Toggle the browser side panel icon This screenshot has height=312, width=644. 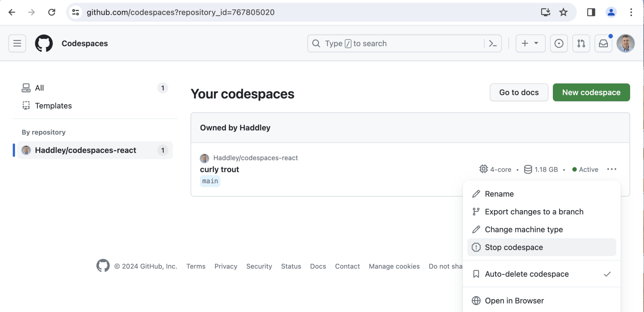[x=591, y=12]
